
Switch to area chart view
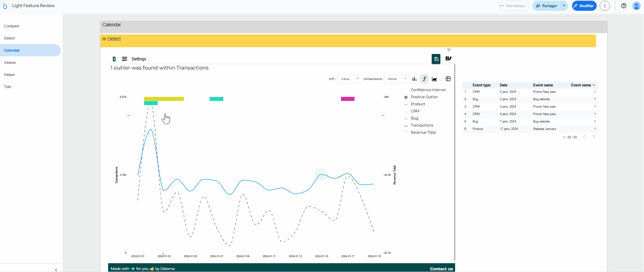435,79
